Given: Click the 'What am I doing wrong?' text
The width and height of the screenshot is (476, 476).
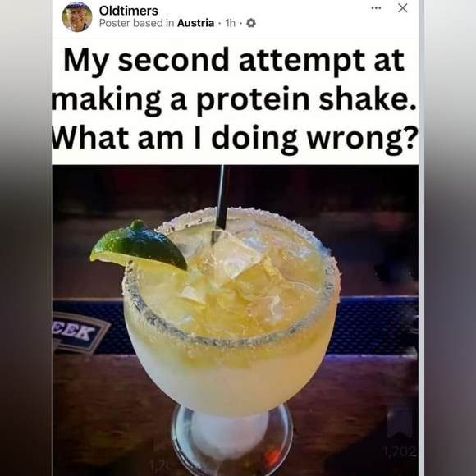Looking at the screenshot, I should [x=235, y=139].
